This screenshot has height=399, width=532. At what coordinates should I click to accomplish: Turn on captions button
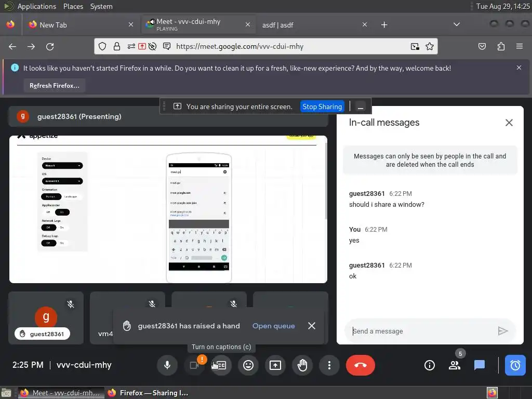click(x=221, y=365)
